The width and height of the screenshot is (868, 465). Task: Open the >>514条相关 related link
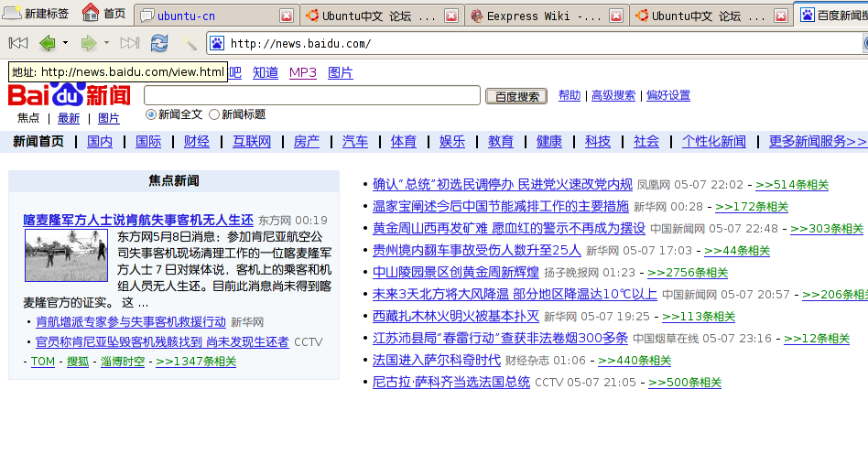pyautogui.click(x=792, y=185)
